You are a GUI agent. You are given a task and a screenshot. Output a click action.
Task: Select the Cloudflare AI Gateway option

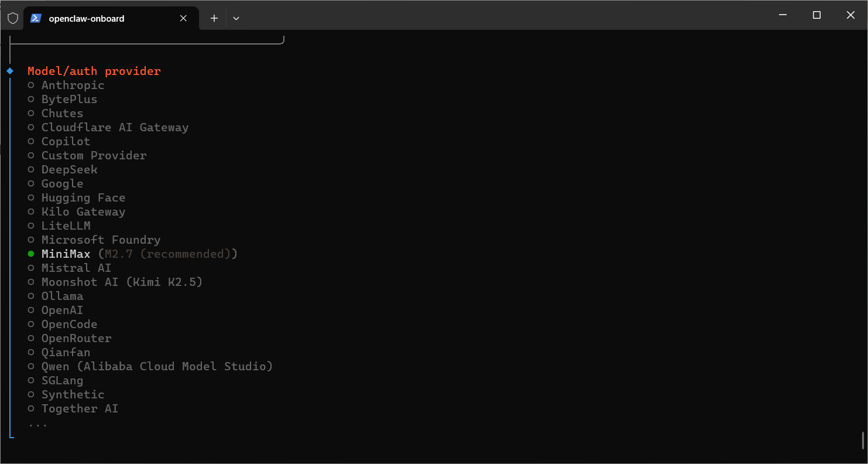tap(108, 127)
